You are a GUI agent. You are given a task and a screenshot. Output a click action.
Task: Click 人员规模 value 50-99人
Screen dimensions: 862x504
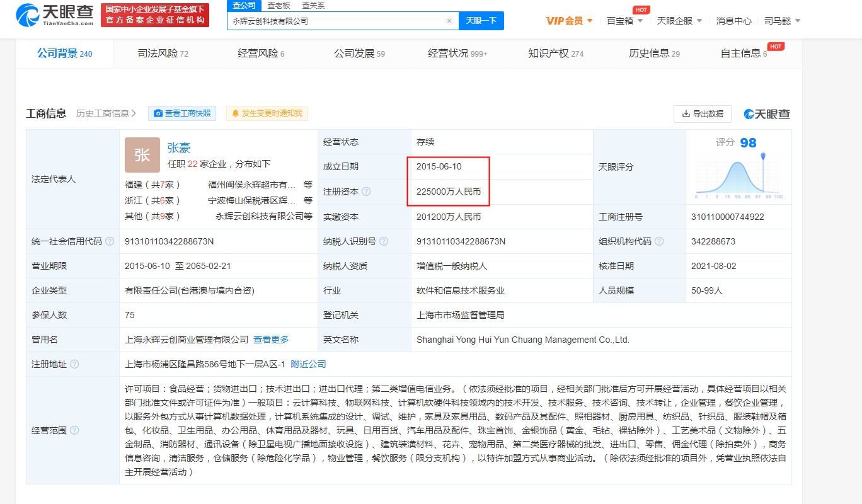[x=706, y=290]
